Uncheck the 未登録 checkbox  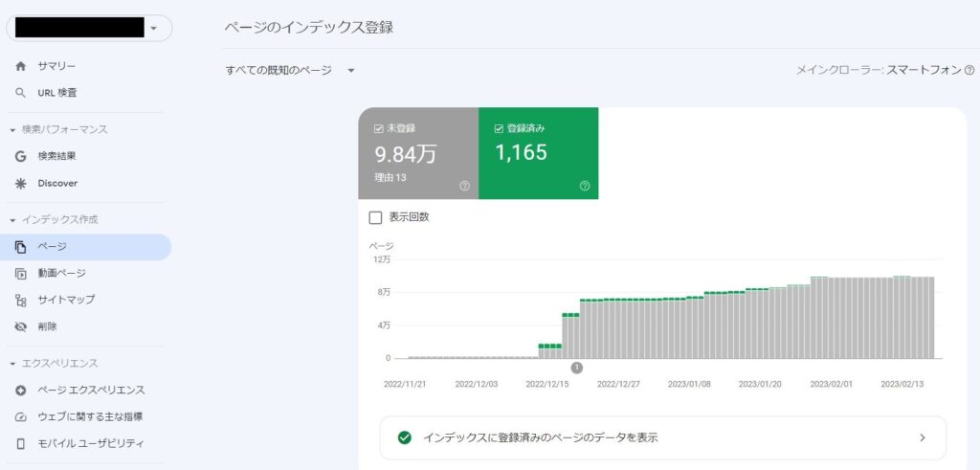click(x=380, y=128)
